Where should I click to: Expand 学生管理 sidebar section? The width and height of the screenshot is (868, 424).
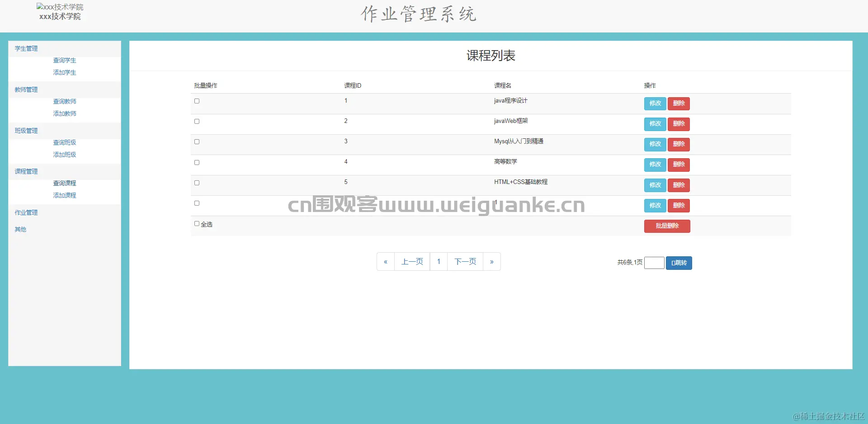tap(26, 49)
